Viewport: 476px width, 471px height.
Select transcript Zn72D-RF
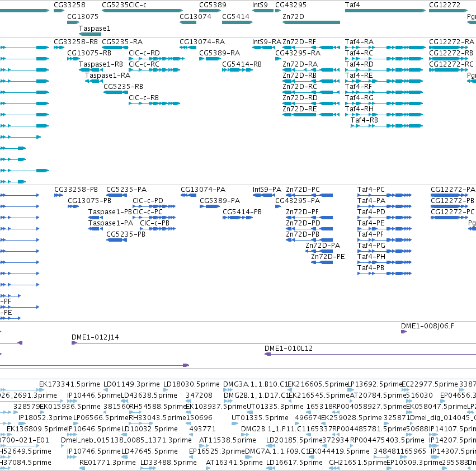pyautogui.click(x=299, y=41)
